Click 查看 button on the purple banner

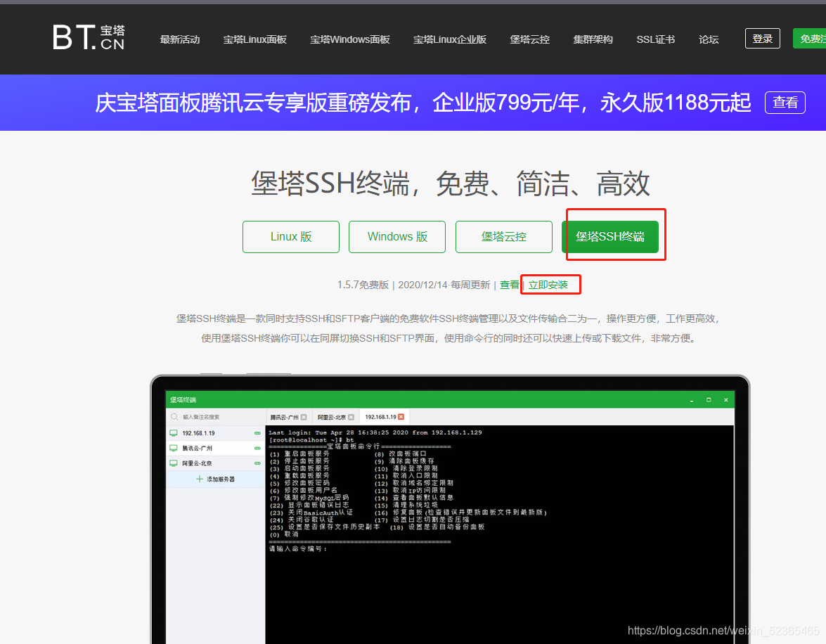tap(785, 102)
